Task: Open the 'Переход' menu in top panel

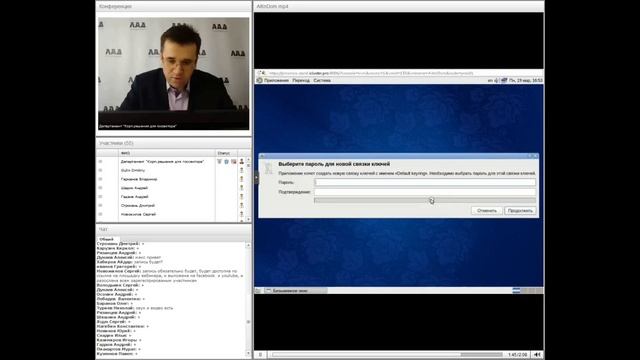Action: coord(301,80)
